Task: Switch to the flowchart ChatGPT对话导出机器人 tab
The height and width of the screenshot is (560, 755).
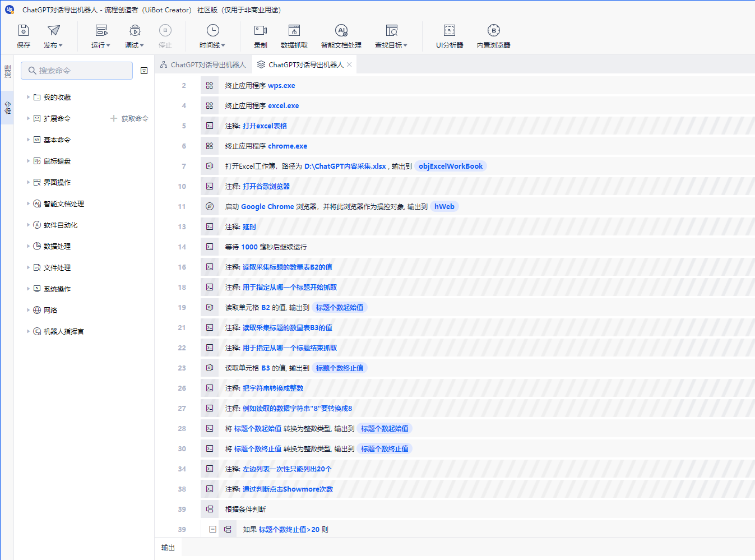Action: [x=203, y=65]
